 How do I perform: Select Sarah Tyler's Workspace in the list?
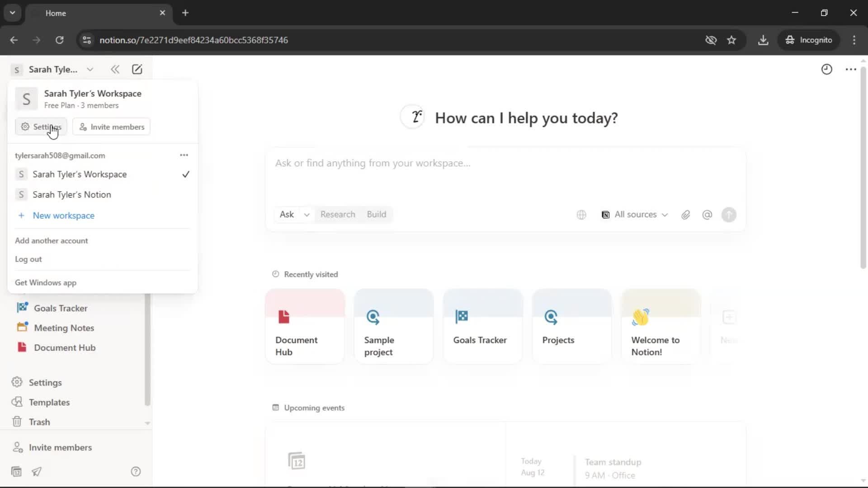pyautogui.click(x=103, y=174)
